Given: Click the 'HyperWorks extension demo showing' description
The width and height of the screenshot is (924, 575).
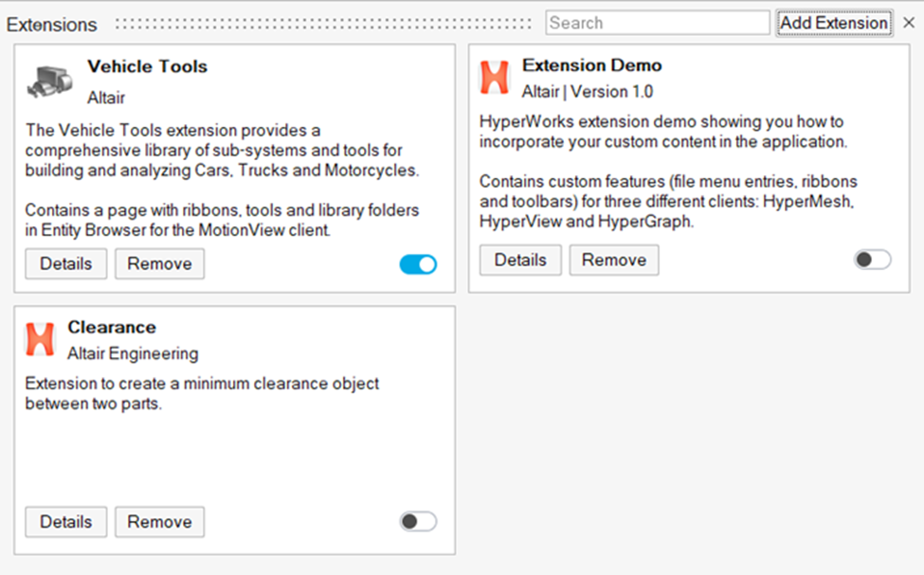Looking at the screenshot, I should pyautogui.click(x=663, y=132).
